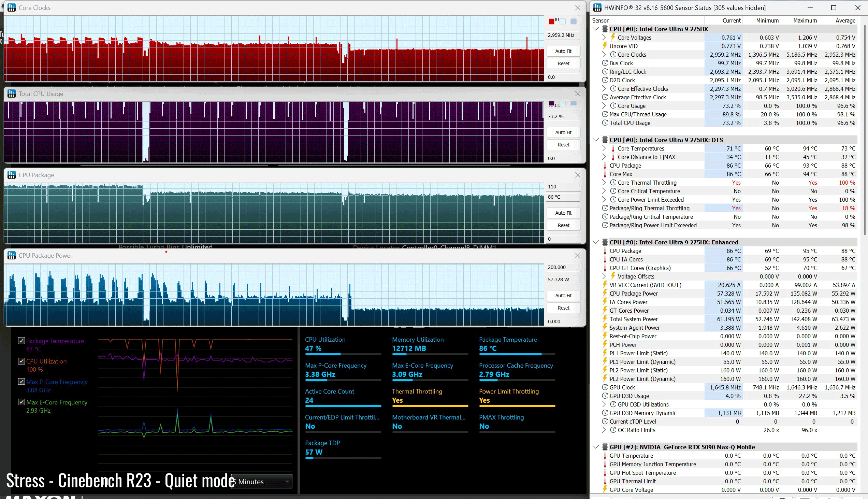
Task: Click clock icon beside Average Effective Clock
Action: click(x=605, y=97)
